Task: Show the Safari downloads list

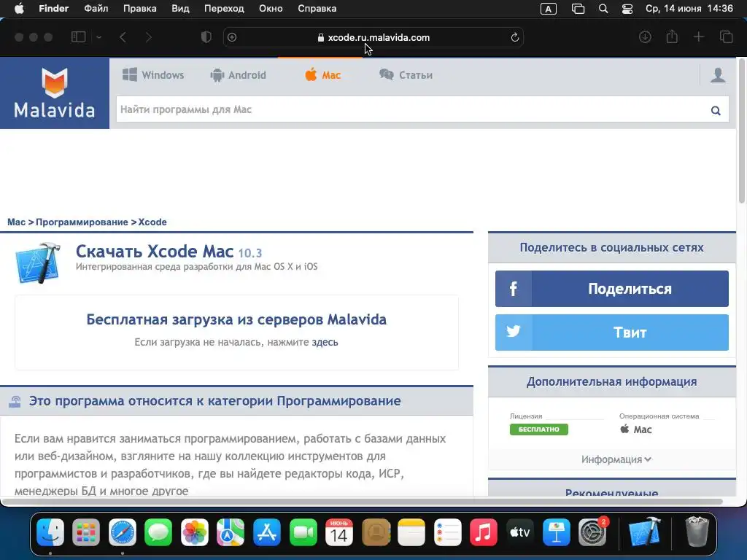Action: tap(645, 37)
